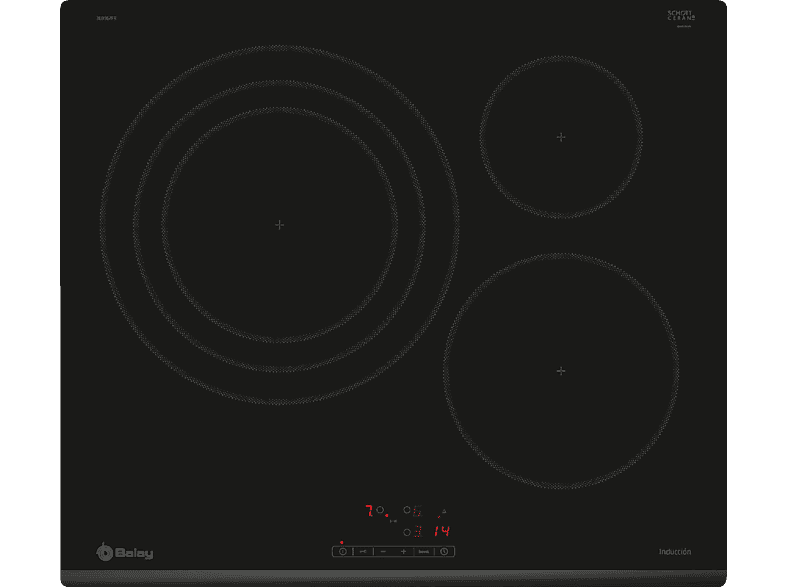Click the center cross of the bottom-right zone

tap(561, 370)
